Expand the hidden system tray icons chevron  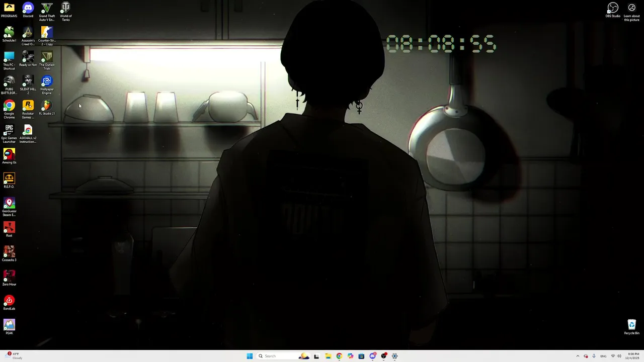(578, 356)
